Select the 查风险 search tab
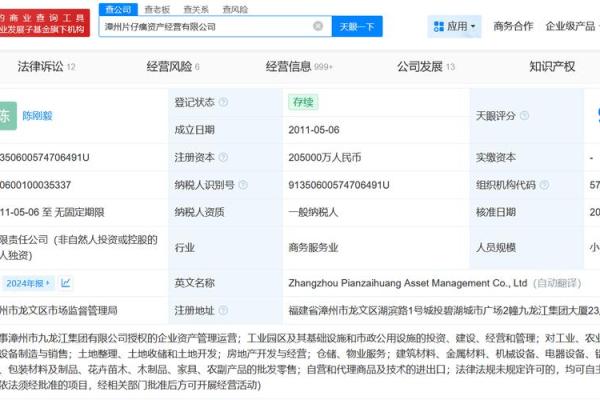 coord(235,8)
